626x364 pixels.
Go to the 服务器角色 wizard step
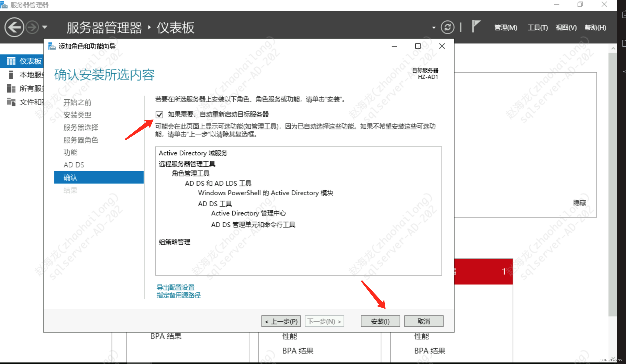click(81, 140)
